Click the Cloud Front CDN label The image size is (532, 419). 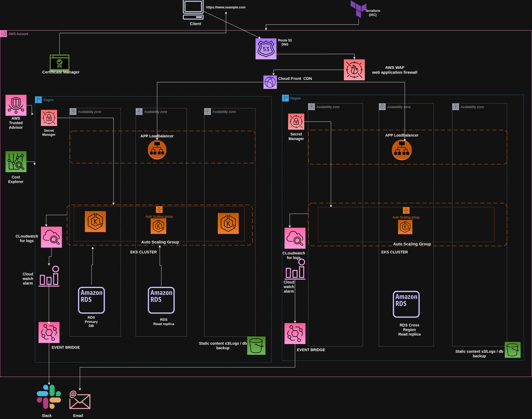295,78
